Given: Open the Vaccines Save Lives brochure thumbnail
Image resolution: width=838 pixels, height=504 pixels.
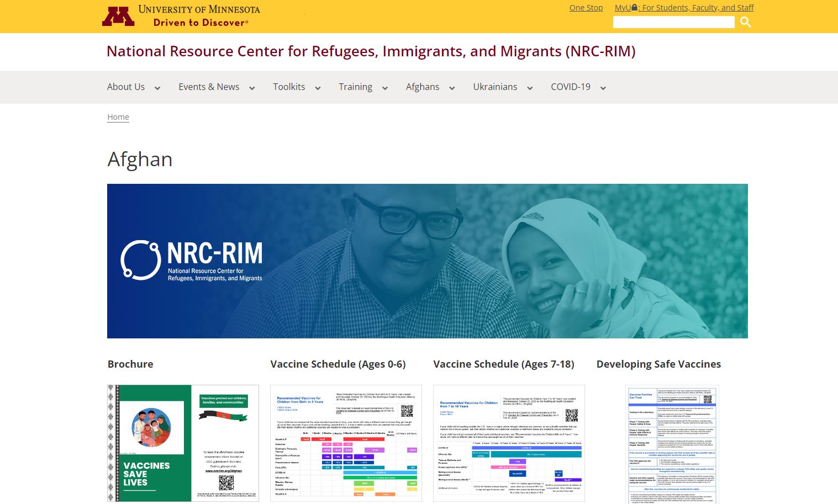Looking at the screenshot, I should click(x=183, y=443).
